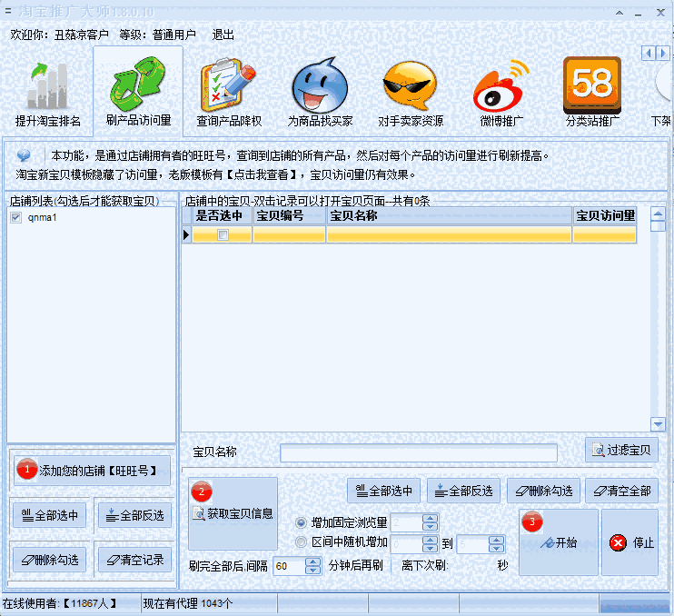This screenshot has height=616, width=674.
Task: Click the red X stop icon
Action: [x=618, y=542]
